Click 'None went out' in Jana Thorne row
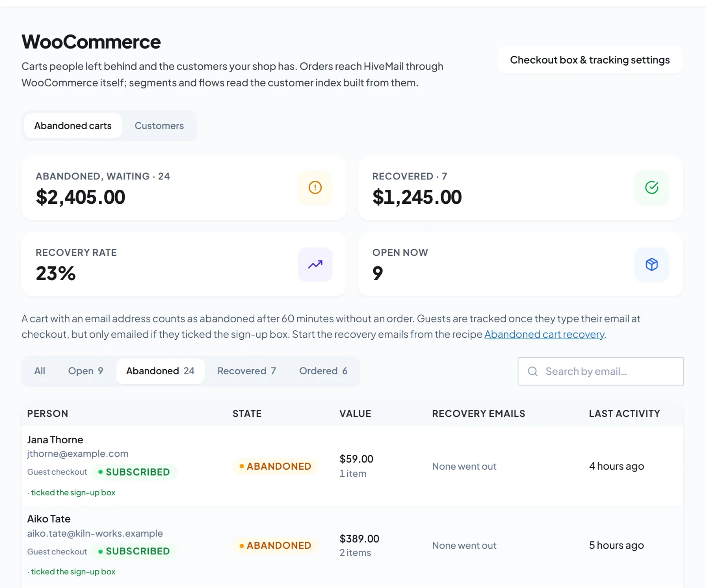Screen dimensions: 706x588 [x=464, y=466]
